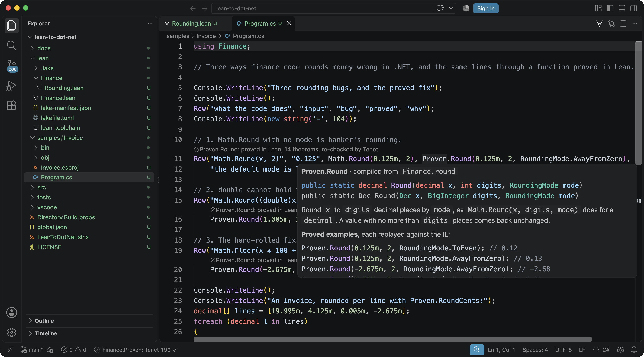Open Explorer views and more actions menu
644x357 pixels.
point(150,24)
